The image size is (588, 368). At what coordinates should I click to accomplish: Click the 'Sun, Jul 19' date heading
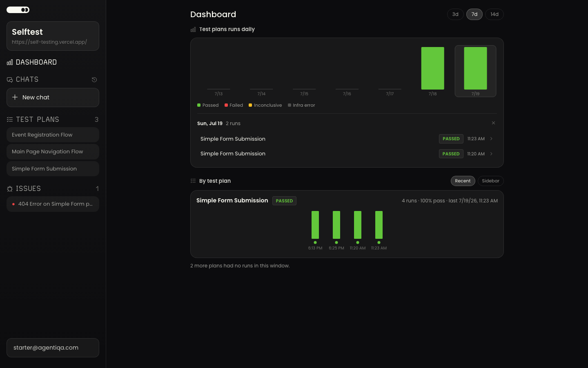210,123
